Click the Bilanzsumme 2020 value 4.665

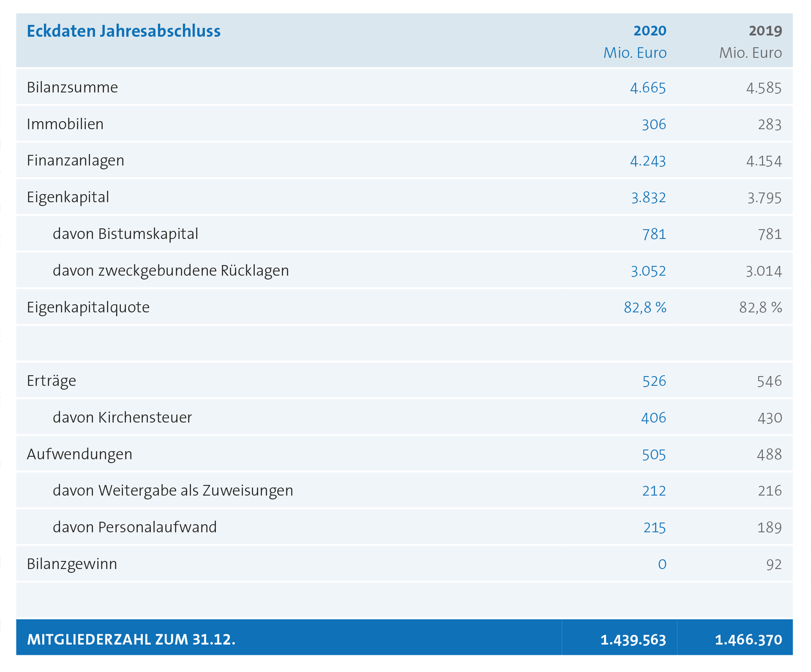coord(648,88)
